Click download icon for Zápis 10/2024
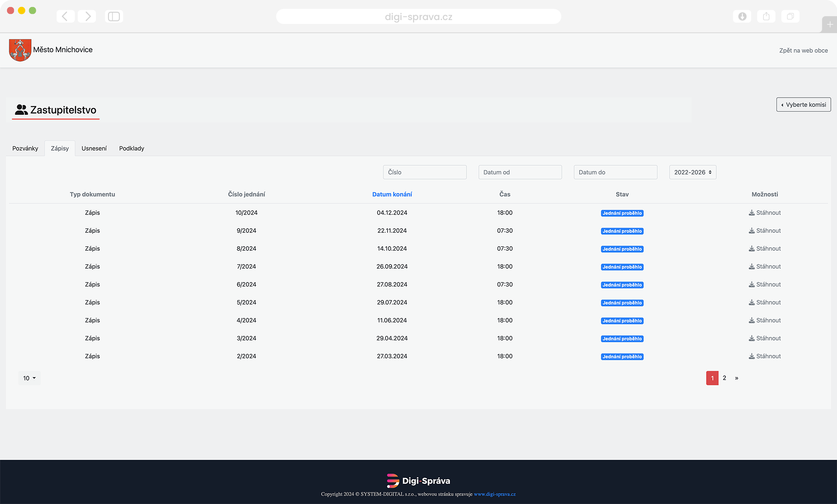Viewport: 837px width, 504px height. tap(752, 213)
